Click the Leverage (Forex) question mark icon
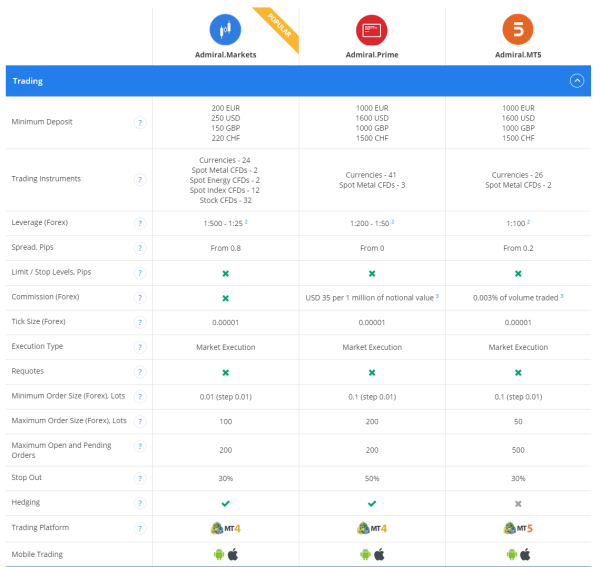Image resolution: width=600 pixels, height=567 pixels. click(x=140, y=223)
